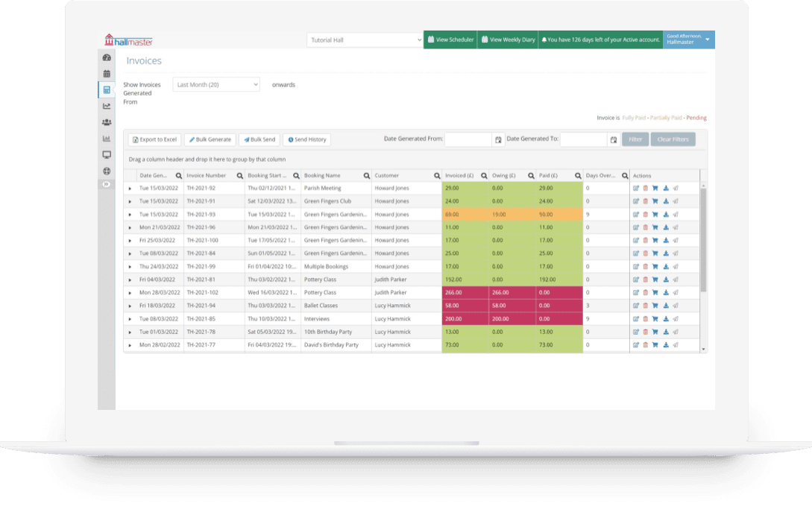This screenshot has width=812, height=518.
Task: Click the customers group icon in sidebar
Action: (x=107, y=122)
